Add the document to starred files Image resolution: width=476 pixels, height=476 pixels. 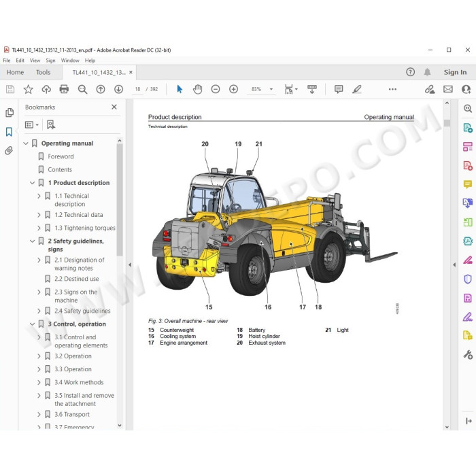[29, 89]
